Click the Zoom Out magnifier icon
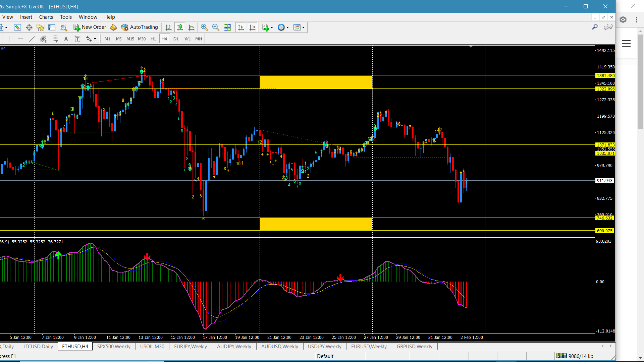Screen dimensions: 644x362 coord(216,27)
